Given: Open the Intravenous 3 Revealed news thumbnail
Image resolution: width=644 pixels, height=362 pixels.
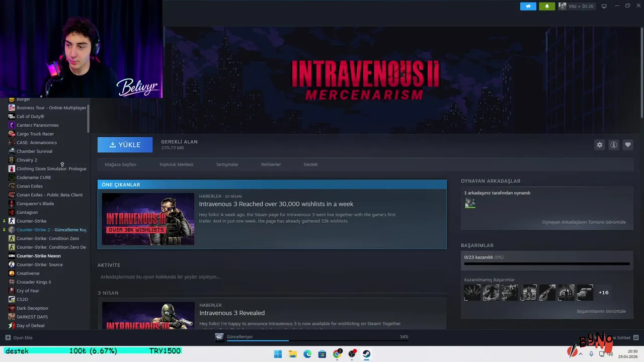Looking at the screenshot, I should (x=148, y=315).
